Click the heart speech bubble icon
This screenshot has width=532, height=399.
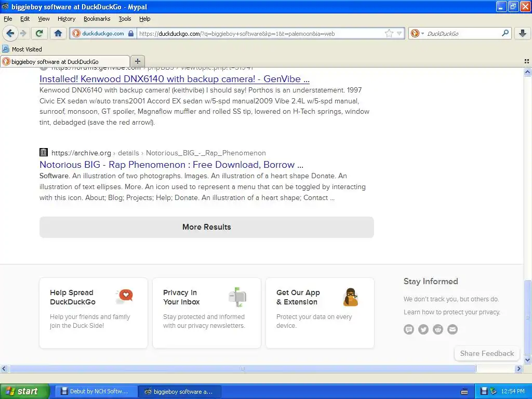[125, 296]
